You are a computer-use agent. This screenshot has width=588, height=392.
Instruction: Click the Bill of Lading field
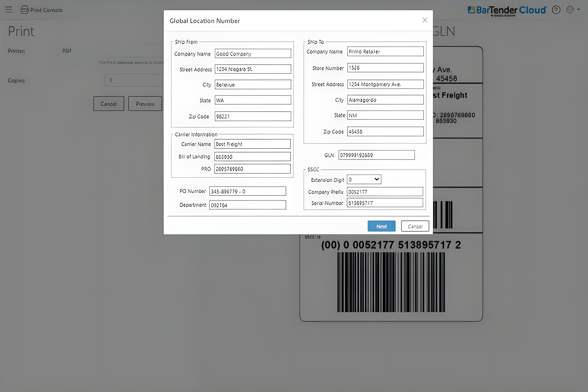point(252,157)
